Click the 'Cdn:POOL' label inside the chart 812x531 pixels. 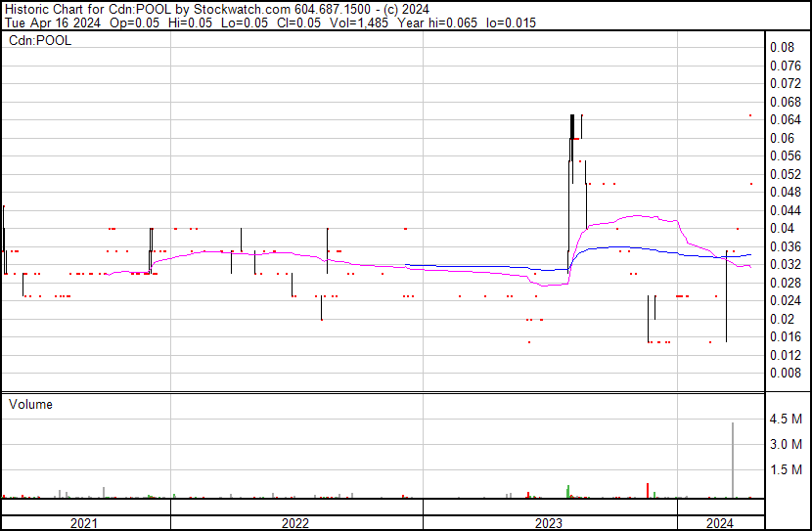pos(40,41)
